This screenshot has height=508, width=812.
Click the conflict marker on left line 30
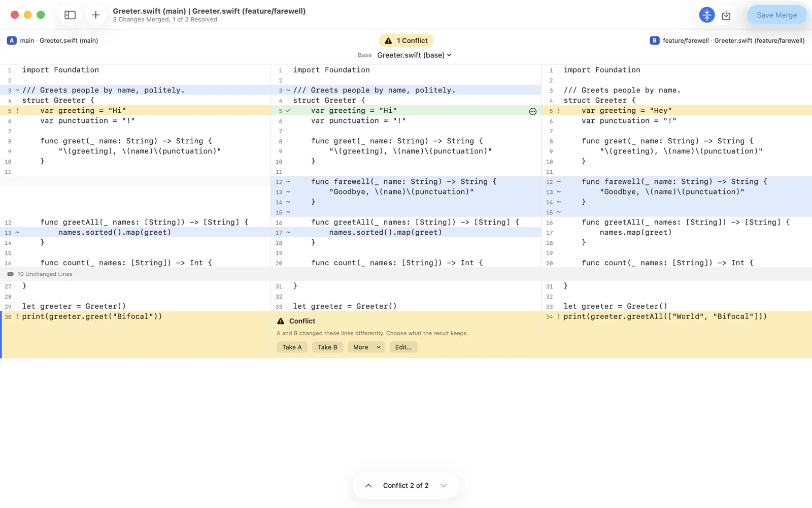coord(17,316)
